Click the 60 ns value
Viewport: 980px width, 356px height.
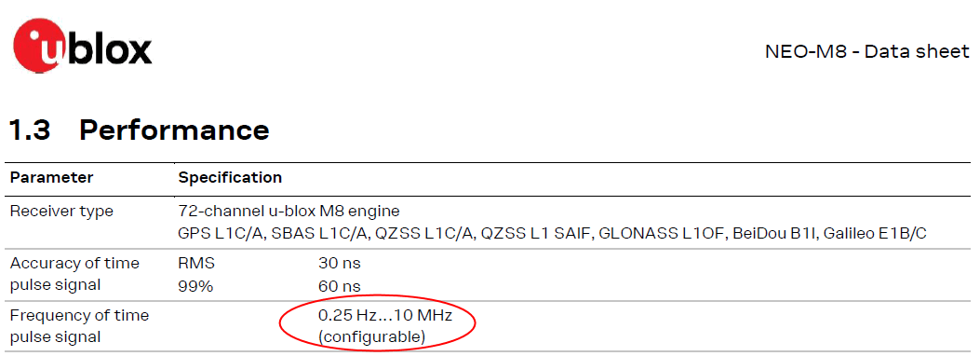coord(340,286)
